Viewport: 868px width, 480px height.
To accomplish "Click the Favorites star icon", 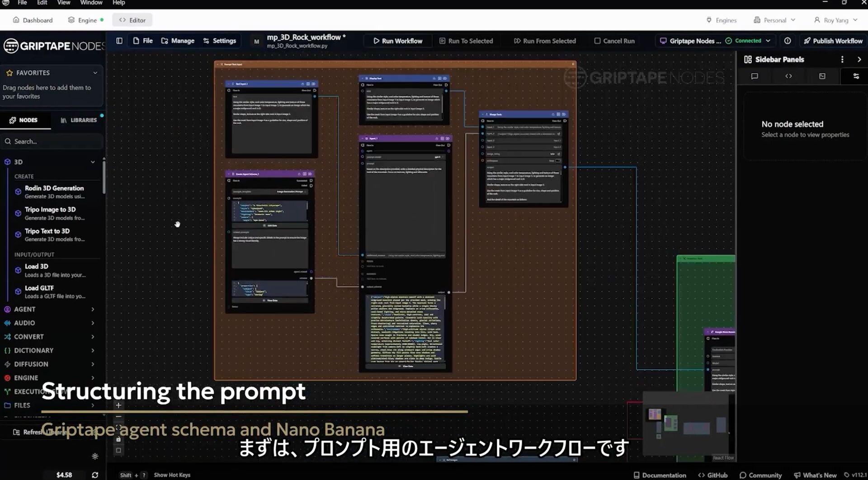I will [9, 73].
